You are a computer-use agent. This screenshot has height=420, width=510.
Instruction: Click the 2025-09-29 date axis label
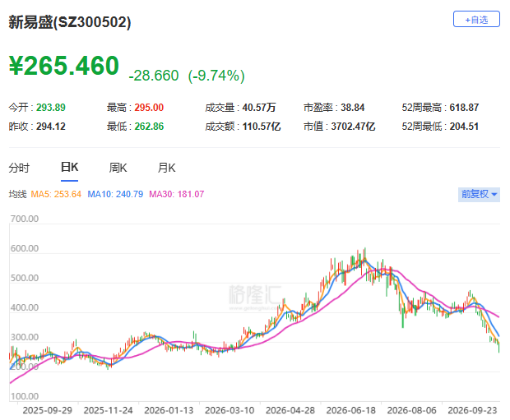(x=48, y=410)
